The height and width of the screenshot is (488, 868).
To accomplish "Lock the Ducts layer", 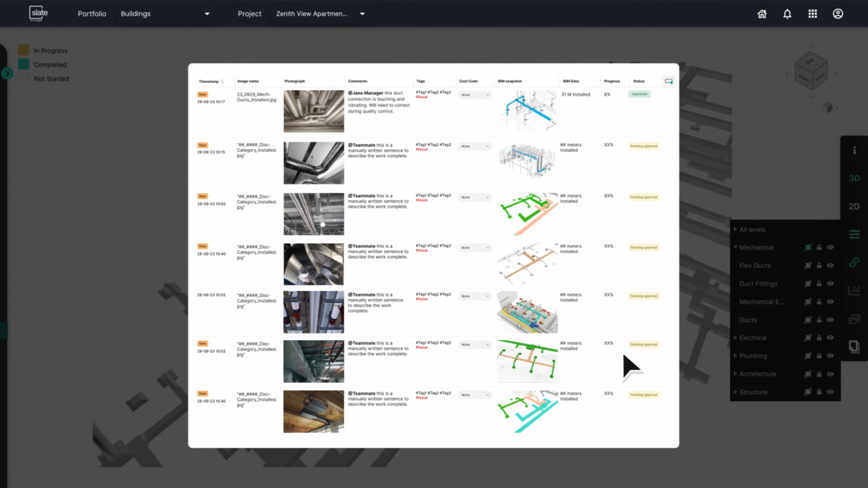I will pyautogui.click(x=819, y=319).
